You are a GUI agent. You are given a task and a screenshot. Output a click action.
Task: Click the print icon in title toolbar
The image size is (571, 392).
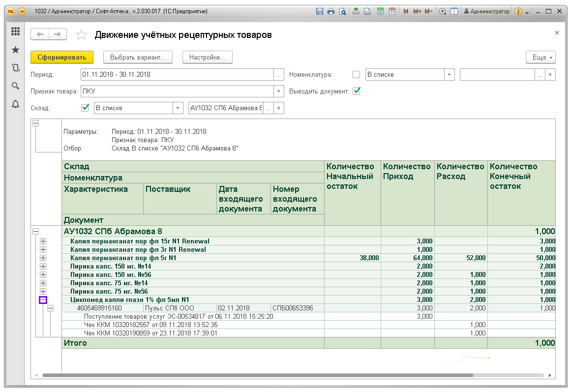[x=331, y=11]
